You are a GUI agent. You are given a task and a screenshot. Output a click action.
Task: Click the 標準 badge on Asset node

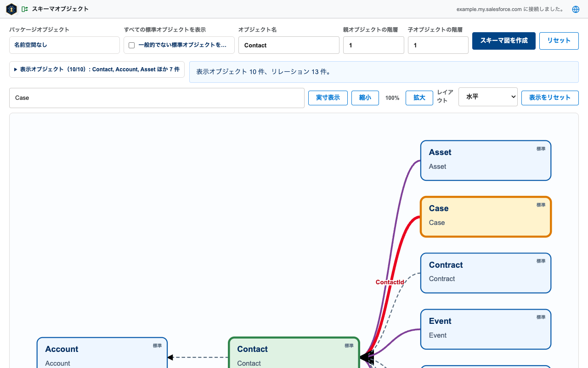[541, 149]
